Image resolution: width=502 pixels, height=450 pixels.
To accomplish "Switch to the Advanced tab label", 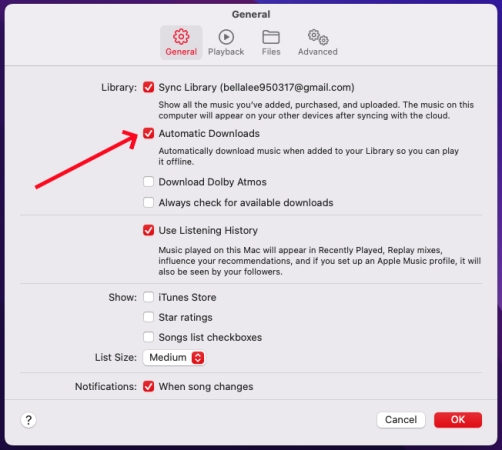I will click(318, 52).
